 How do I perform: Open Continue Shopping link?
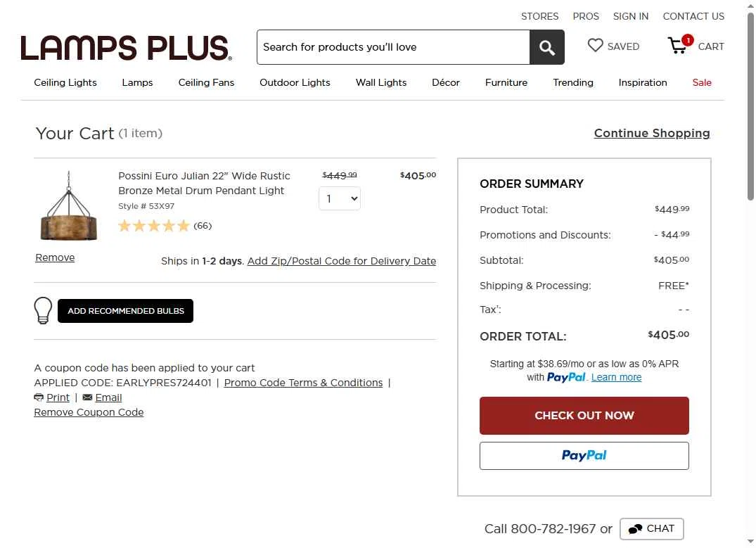(652, 133)
